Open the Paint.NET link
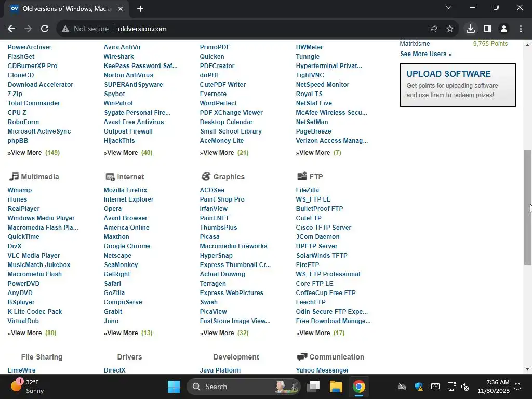The width and height of the screenshot is (532, 399). point(215,218)
